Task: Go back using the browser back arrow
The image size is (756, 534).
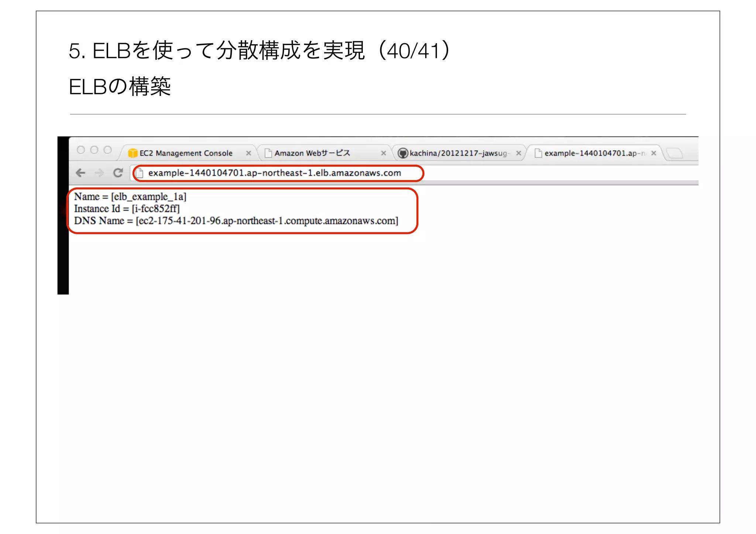Action: click(80, 173)
